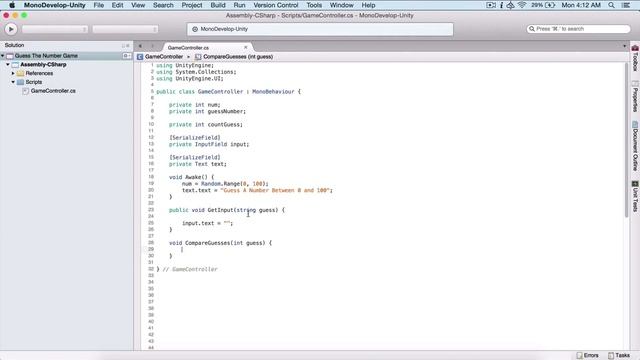Open the run target dropdown
Image resolution: width=640 pixels, height=360 pixels.
tap(125, 29)
